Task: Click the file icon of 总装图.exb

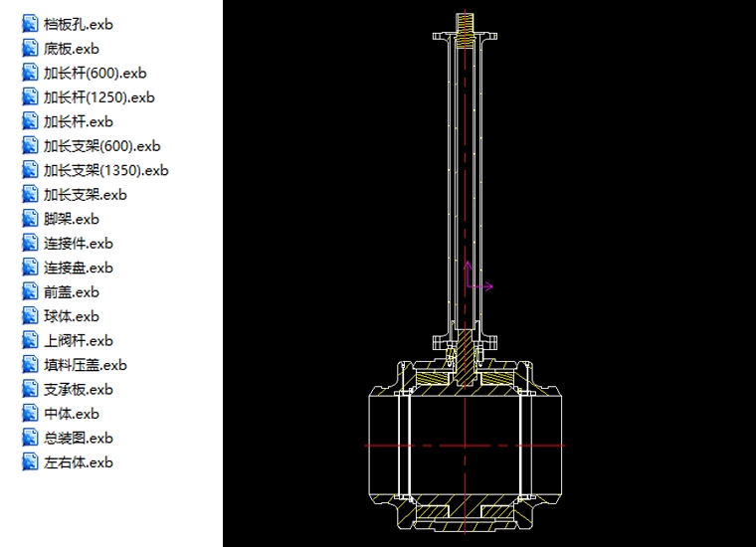Action: (x=30, y=438)
